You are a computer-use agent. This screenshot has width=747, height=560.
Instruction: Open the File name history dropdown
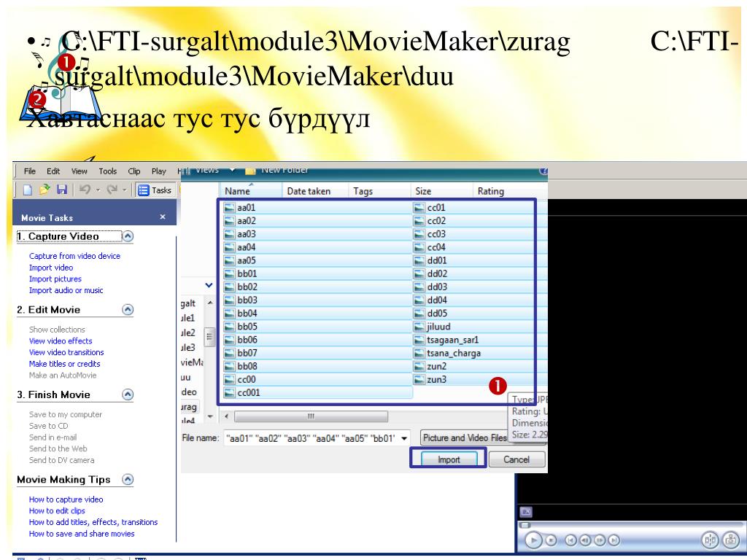pyautogui.click(x=404, y=438)
